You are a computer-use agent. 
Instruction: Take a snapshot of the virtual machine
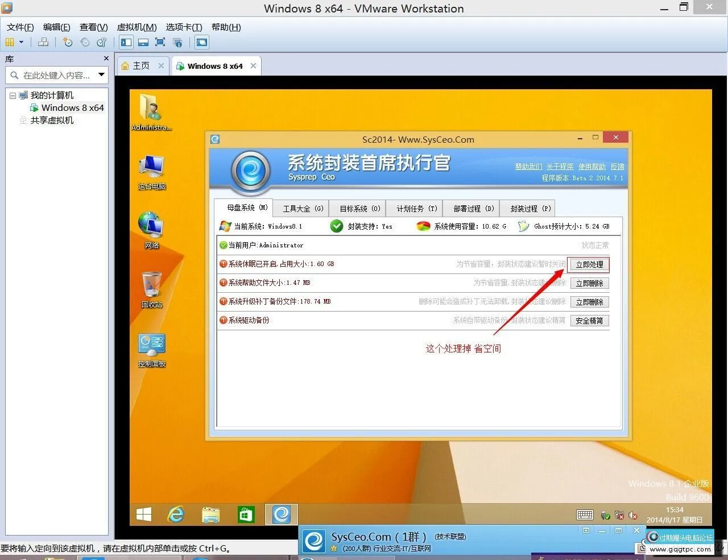(68, 42)
